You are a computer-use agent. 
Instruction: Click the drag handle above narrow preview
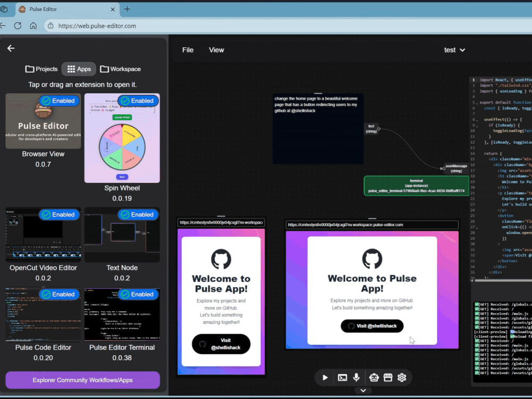221,216
